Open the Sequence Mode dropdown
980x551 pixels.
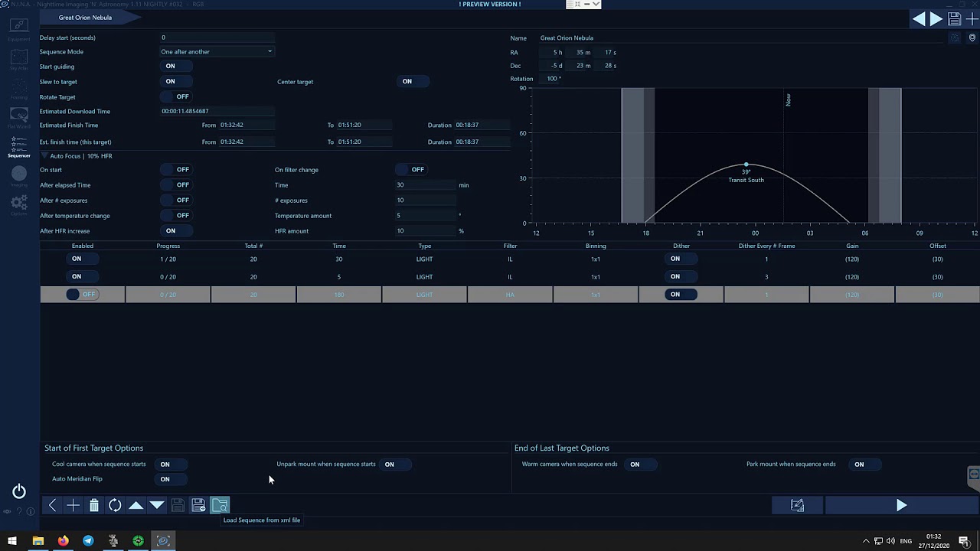pos(216,51)
